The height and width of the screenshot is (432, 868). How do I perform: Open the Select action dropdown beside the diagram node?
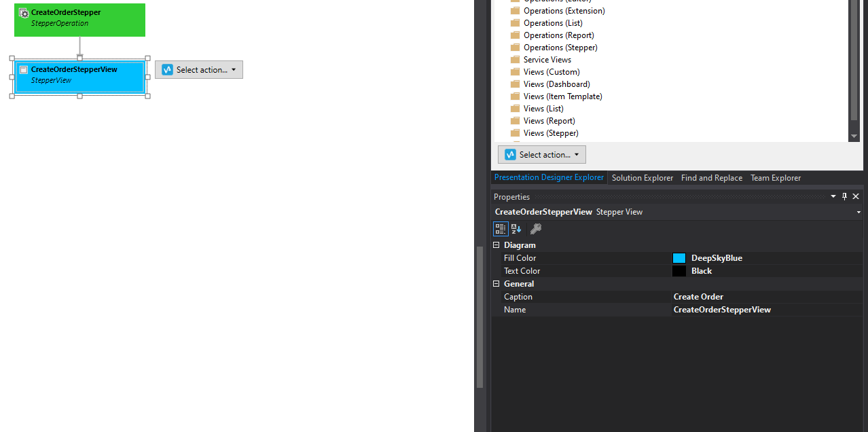199,70
